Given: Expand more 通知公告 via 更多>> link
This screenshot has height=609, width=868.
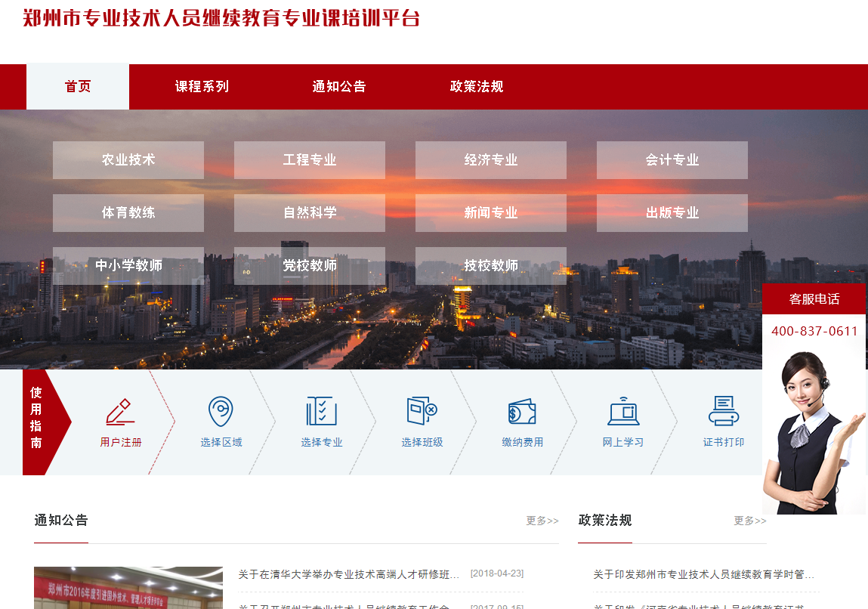Looking at the screenshot, I should click(x=542, y=521).
